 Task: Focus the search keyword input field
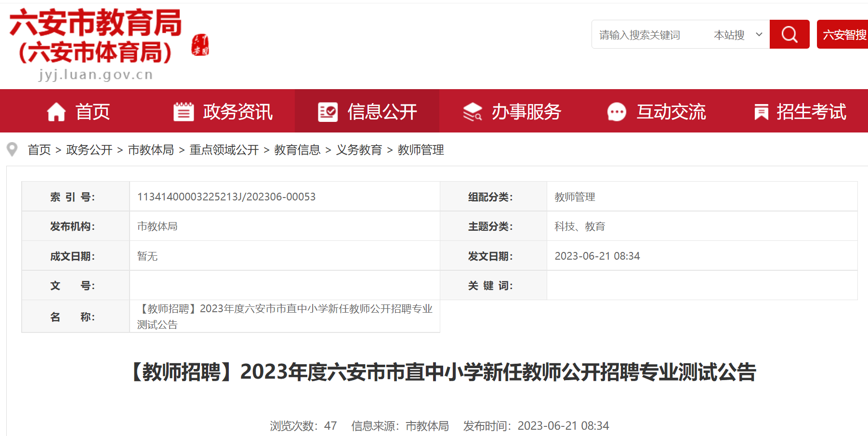coord(648,35)
